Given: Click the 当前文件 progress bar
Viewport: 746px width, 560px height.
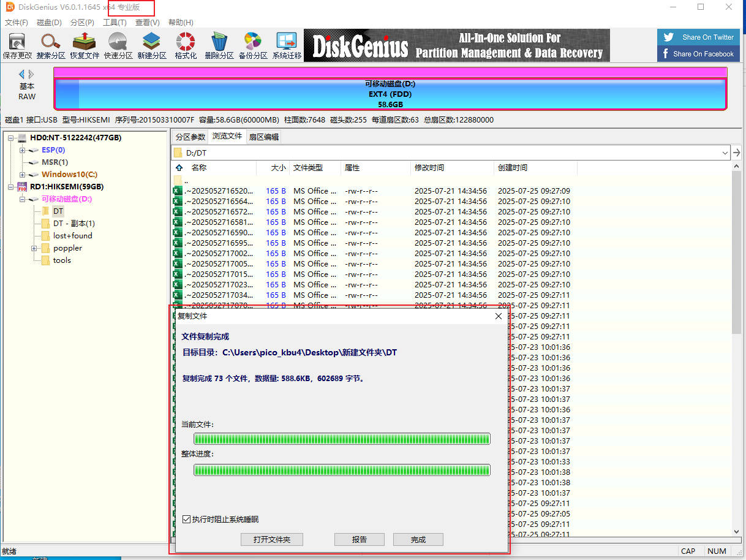Looking at the screenshot, I should 342,439.
